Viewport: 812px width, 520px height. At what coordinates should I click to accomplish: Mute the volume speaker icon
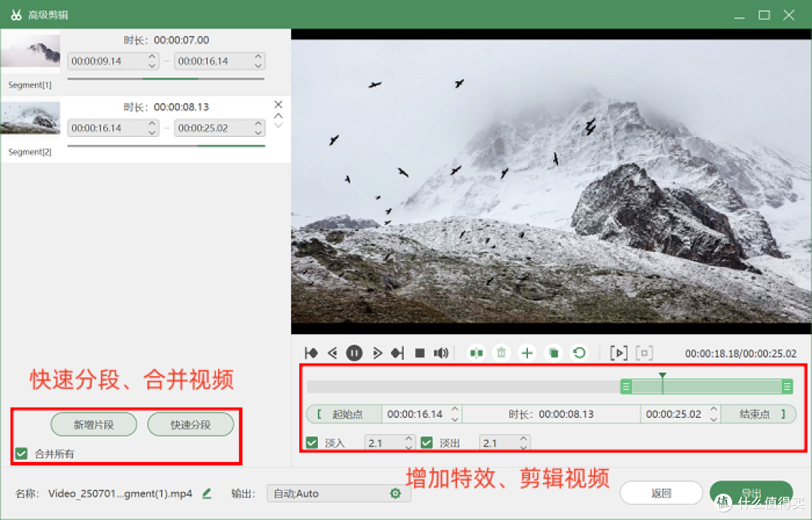click(x=441, y=353)
